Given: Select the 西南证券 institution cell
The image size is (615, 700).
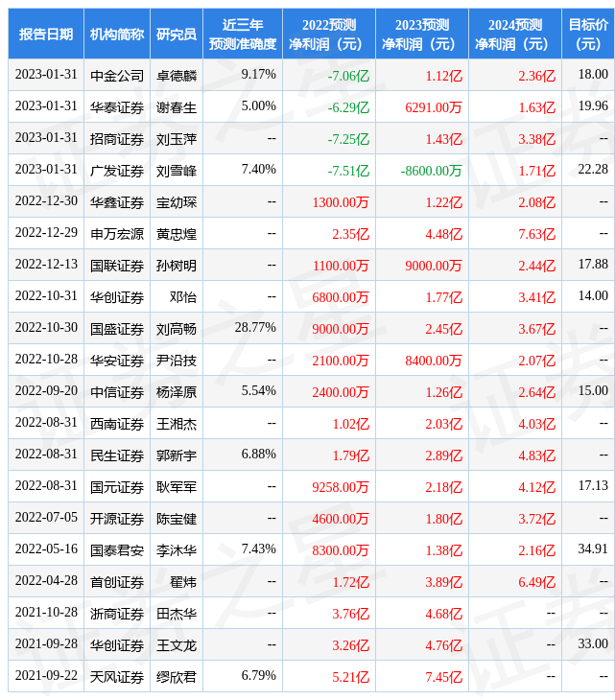Looking at the screenshot, I should point(117,424).
